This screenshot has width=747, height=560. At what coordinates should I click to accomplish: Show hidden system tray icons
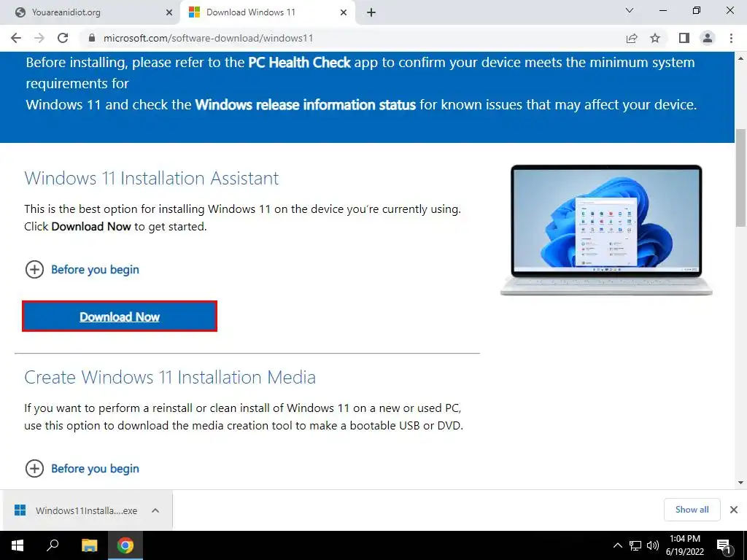pyautogui.click(x=617, y=545)
